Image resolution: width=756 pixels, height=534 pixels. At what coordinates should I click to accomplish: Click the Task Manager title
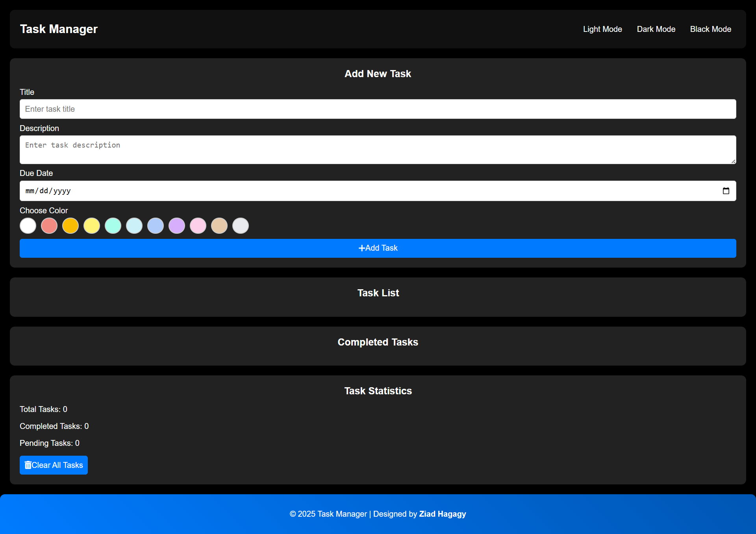pos(59,29)
